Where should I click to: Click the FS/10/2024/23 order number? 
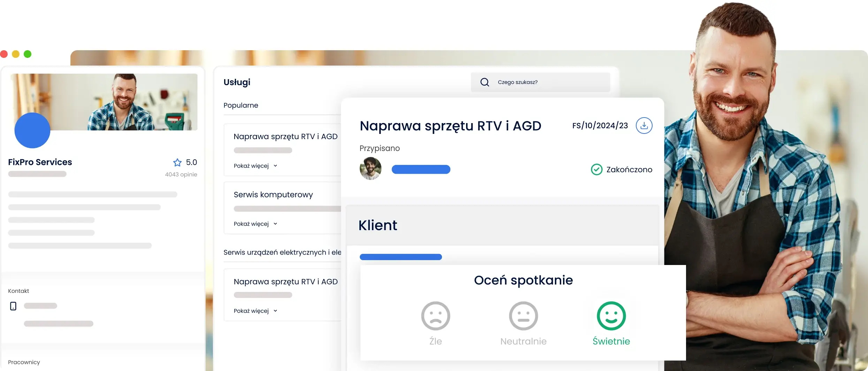[600, 126]
